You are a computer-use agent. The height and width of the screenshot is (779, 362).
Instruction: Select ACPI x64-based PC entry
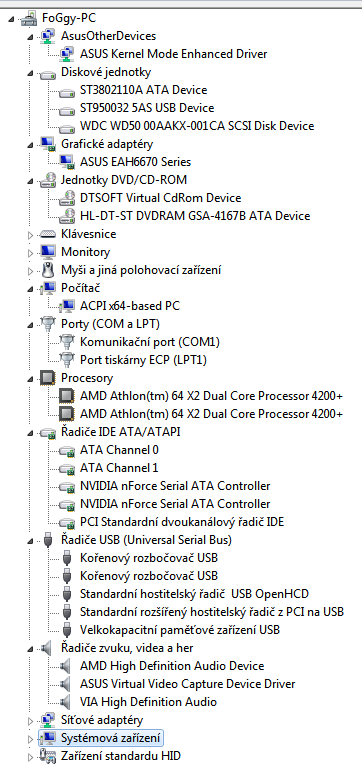tap(130, 306)
